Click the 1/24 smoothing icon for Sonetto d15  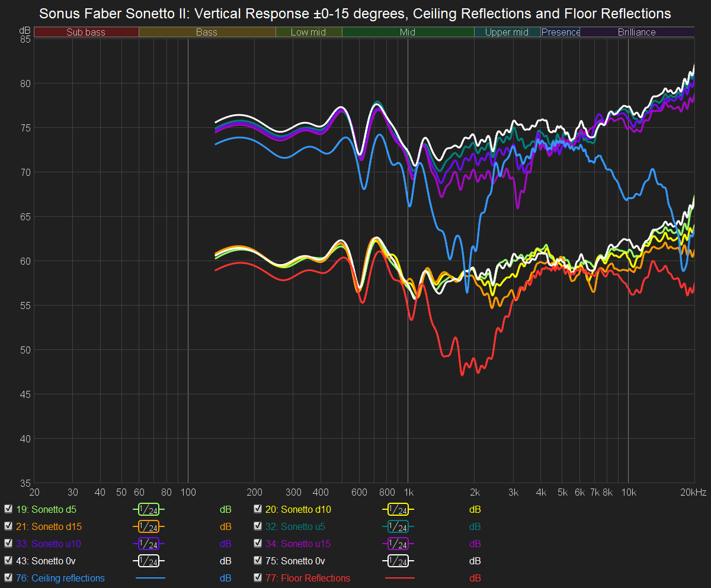pos(149,526)
